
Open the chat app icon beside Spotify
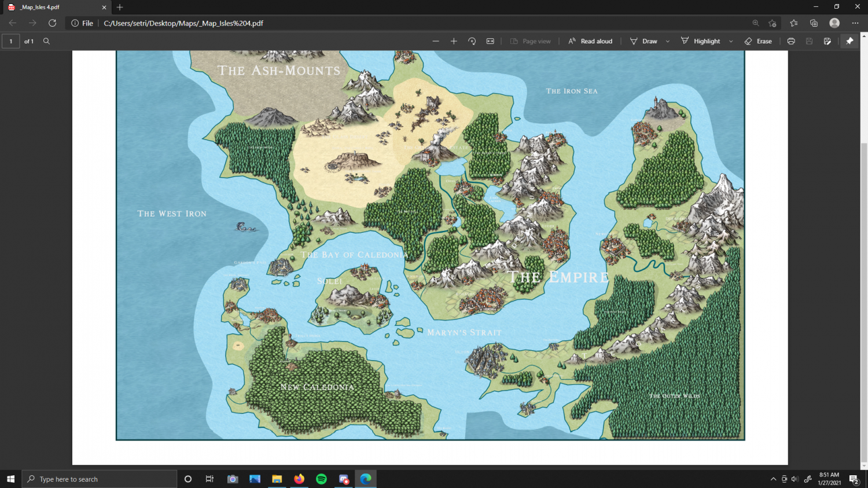(344, 479)
